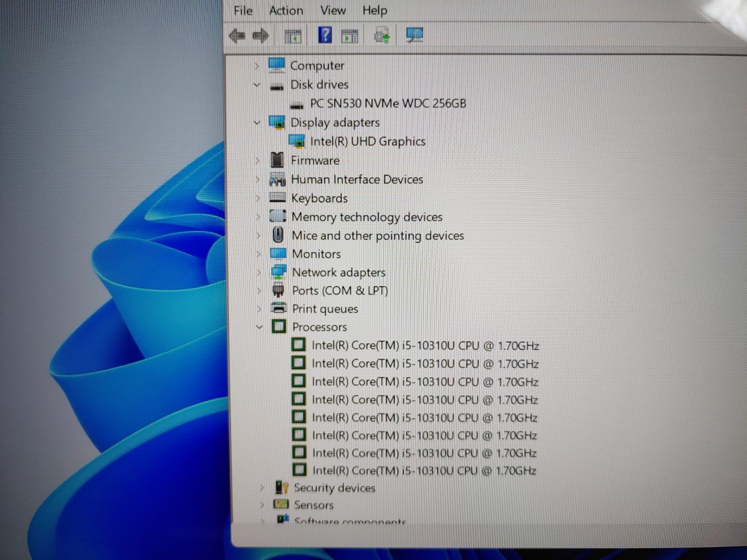Select the Firmware label
The image size is (747, 560).
click(x=315, y=160)
